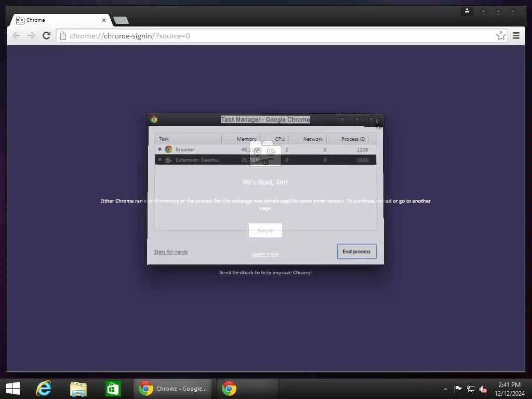Sort Task Manager by CPU column

274,139
